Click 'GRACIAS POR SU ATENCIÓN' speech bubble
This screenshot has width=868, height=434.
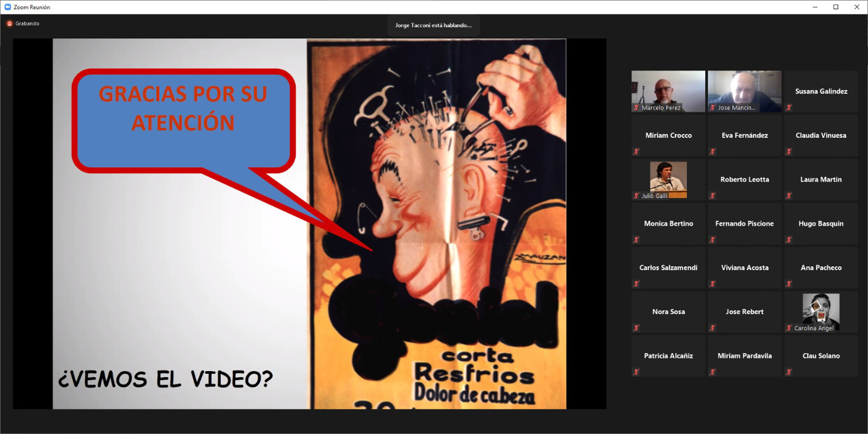tap(183, 120)
